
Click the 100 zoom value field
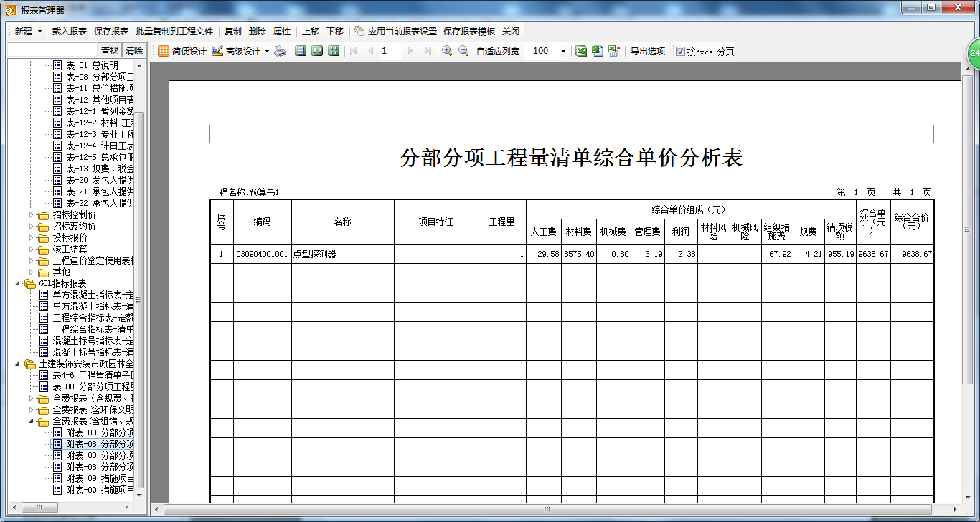542,52
